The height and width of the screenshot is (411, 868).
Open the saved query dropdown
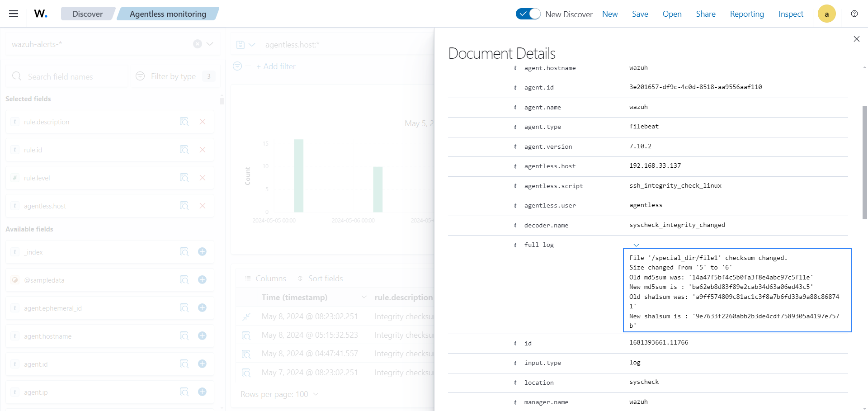[245, 45]
